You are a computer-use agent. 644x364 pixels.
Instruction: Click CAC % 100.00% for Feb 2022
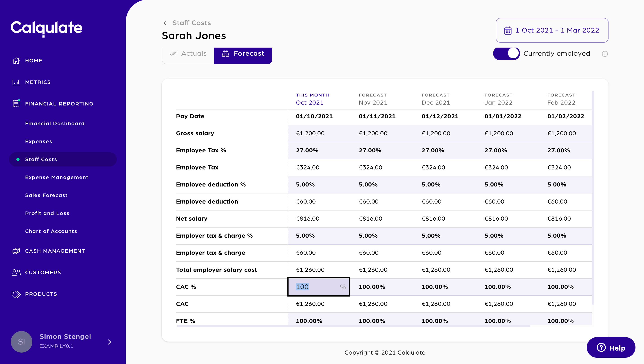pyautogui.click(x=560, y=287)
